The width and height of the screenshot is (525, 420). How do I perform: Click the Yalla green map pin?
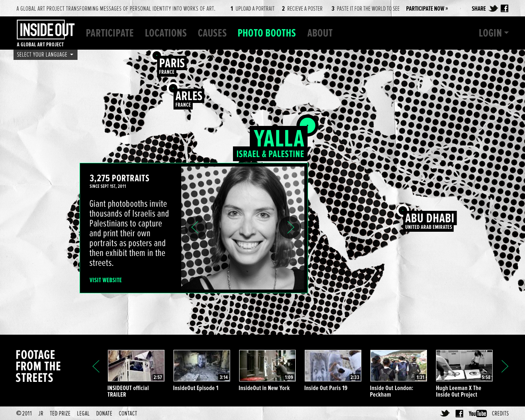308,125
